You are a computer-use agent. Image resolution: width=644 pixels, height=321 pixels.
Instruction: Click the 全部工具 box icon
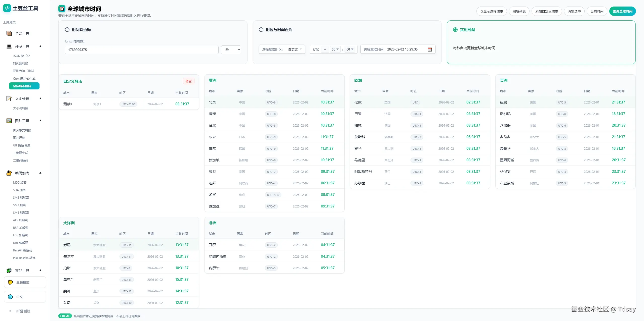pos(9,33)
